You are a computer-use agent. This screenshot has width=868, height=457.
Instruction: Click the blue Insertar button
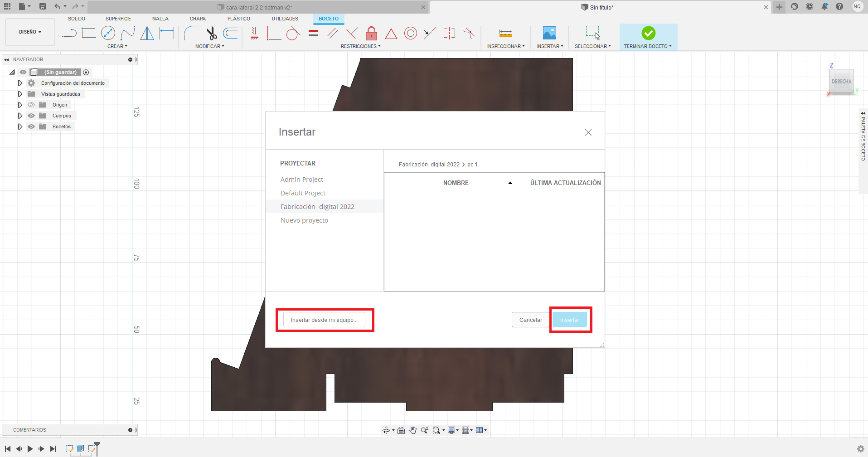(x=570, y=320)
